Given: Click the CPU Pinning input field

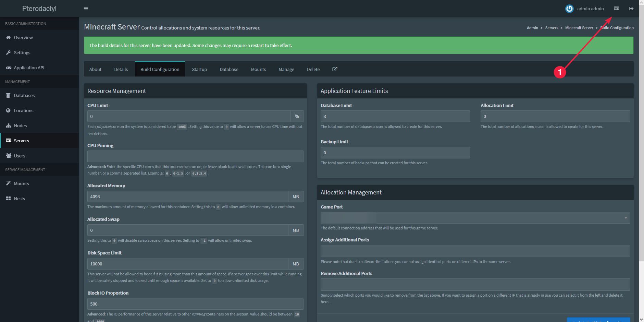Looking at the screenshot, I should tap(195, 156).
